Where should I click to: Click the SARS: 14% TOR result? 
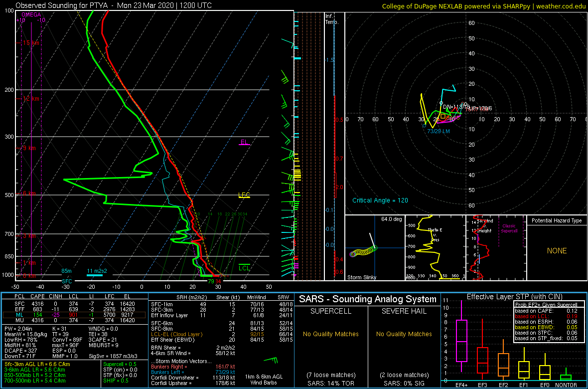coord(330,383)
